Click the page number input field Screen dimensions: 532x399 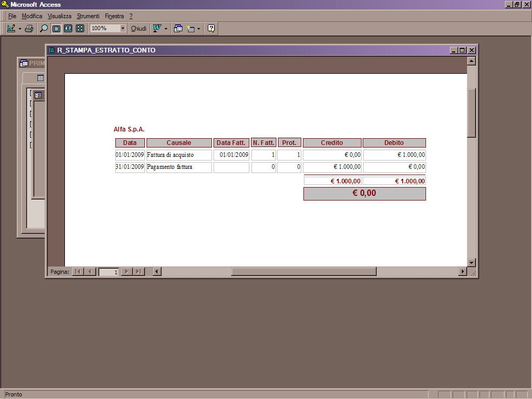point(109,272)
